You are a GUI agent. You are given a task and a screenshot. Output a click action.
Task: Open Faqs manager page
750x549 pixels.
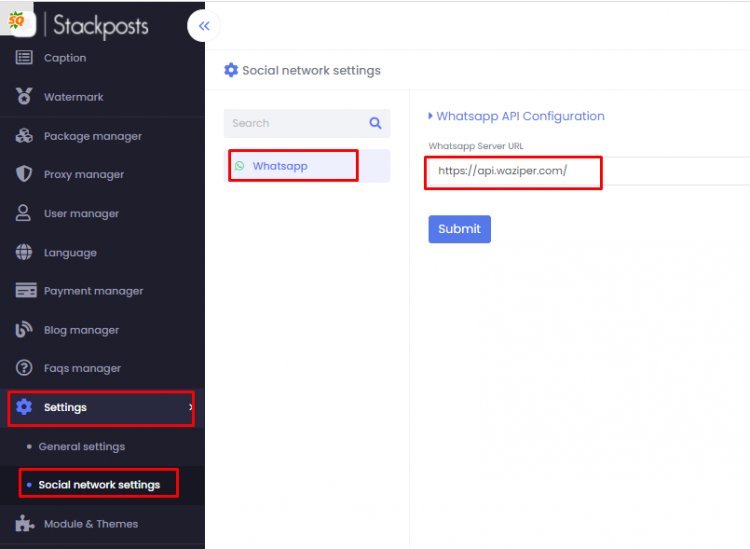pos(102,368)
